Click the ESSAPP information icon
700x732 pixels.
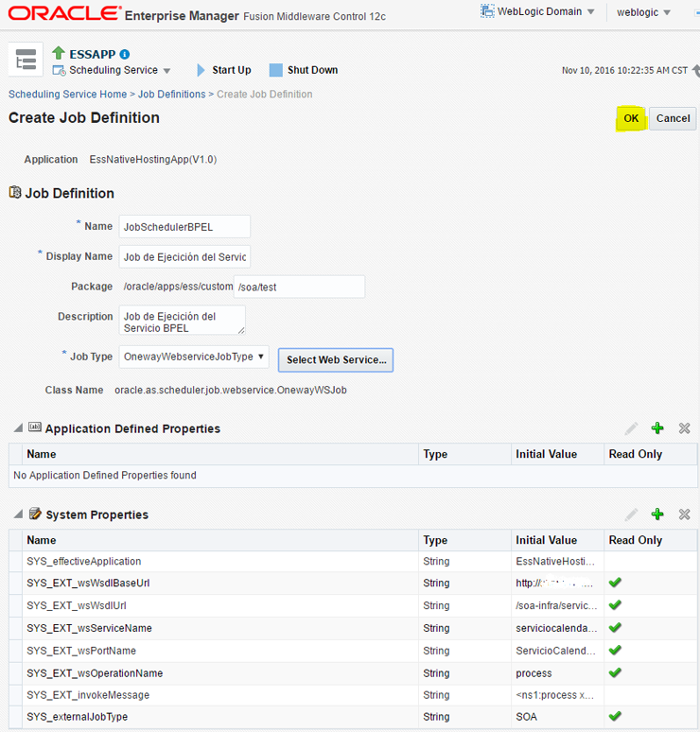(126, 55)
